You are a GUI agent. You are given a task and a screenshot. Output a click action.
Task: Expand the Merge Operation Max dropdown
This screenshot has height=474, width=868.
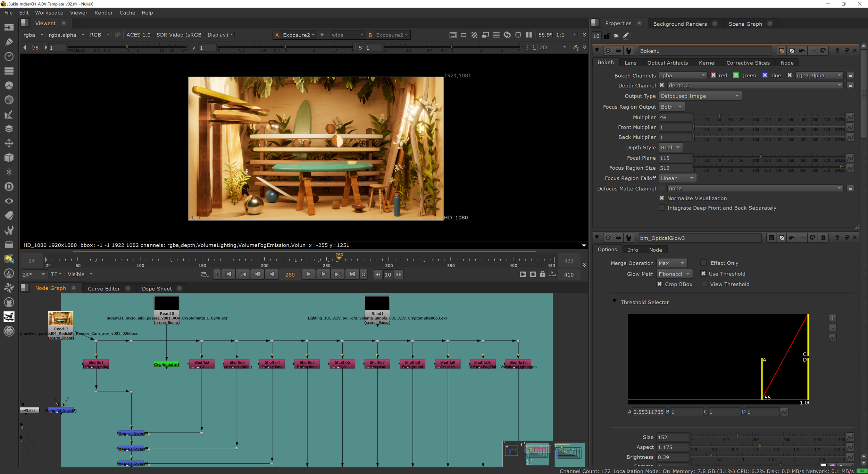(671, 263)
